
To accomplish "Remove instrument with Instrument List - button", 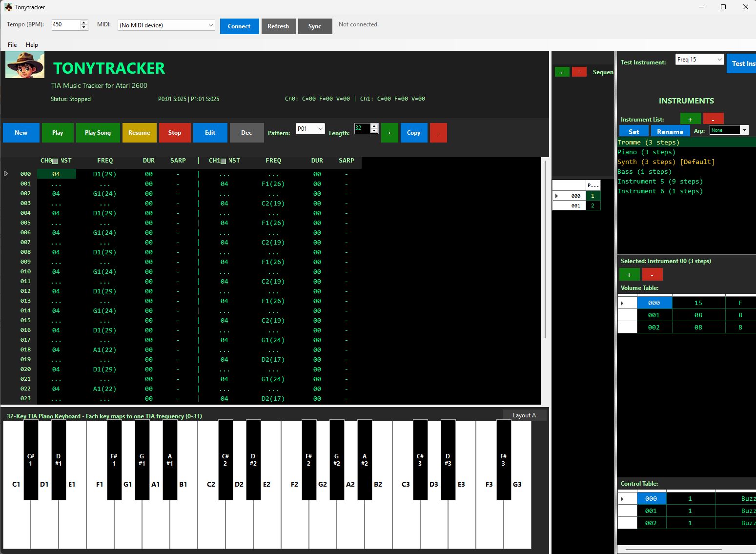I will 713,119.
